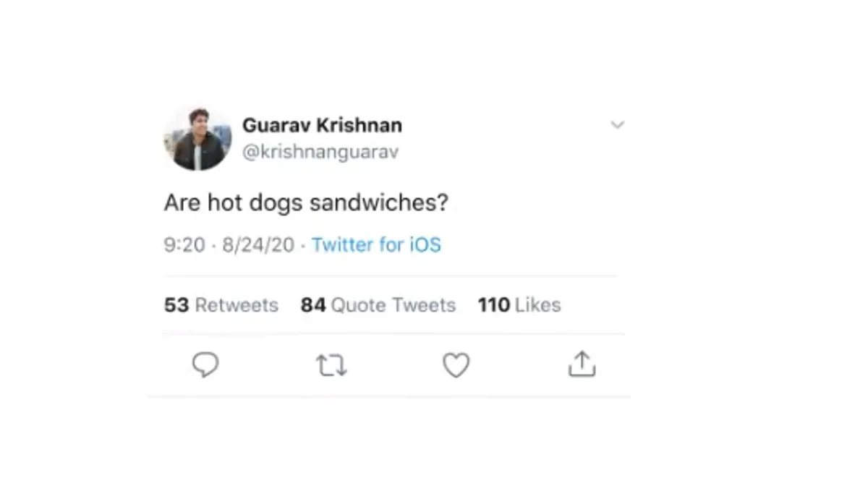
Task: Visit the @krishnanguarav handle
Action: pyautogui.click(x=320, y=153)
